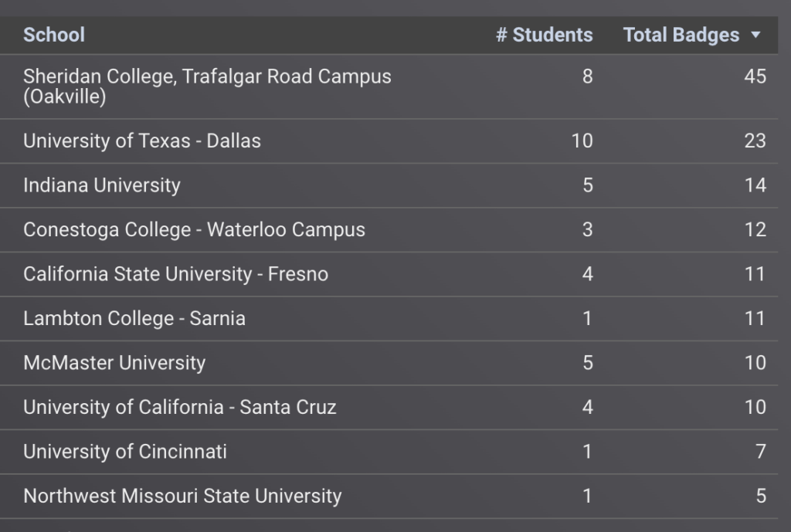Viewport: 791px width, 532px height.
Task: Click the badge count 7 for University of Cincinnati
Action: [x=762, y=452]
